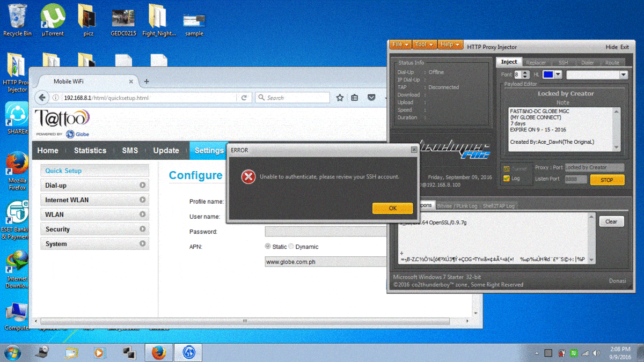
Task: Expand the Dial-up sidebar section
Action: click(x=94, y=185)
